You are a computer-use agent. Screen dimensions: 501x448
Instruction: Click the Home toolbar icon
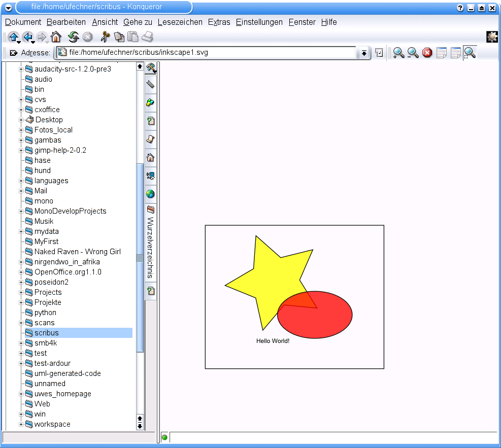click(x=56, y=37)
